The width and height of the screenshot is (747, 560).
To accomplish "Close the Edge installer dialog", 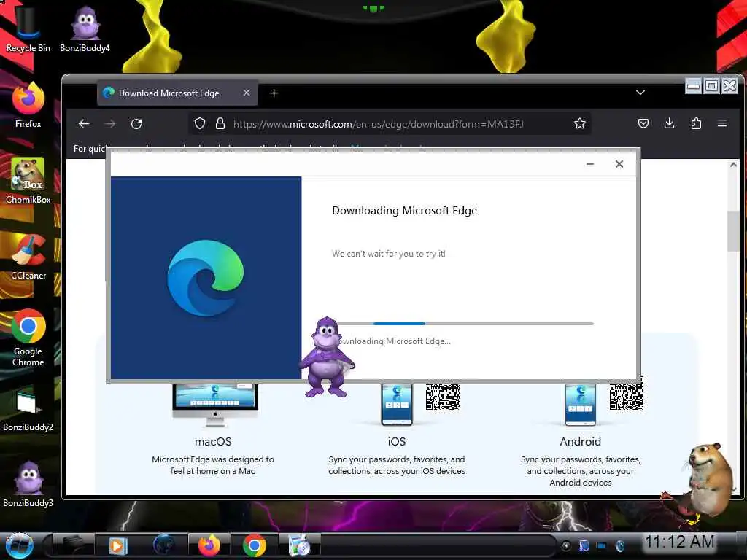I will pos(619,164).
